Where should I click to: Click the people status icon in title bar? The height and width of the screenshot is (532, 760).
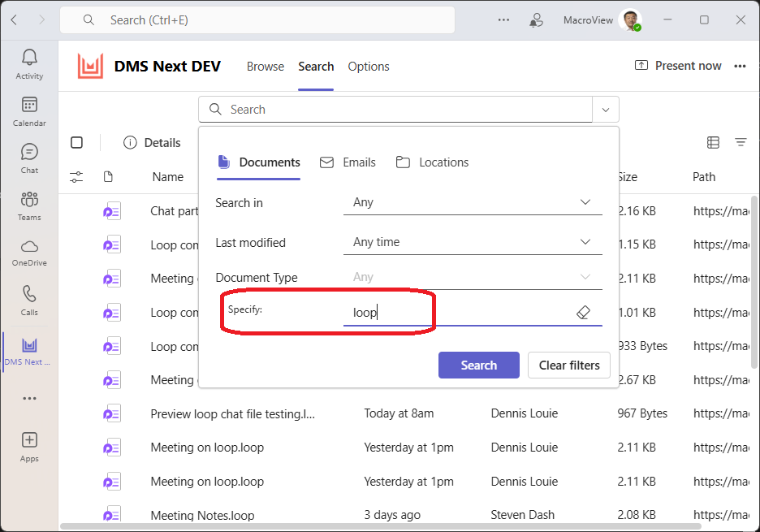tap(536, 19)
